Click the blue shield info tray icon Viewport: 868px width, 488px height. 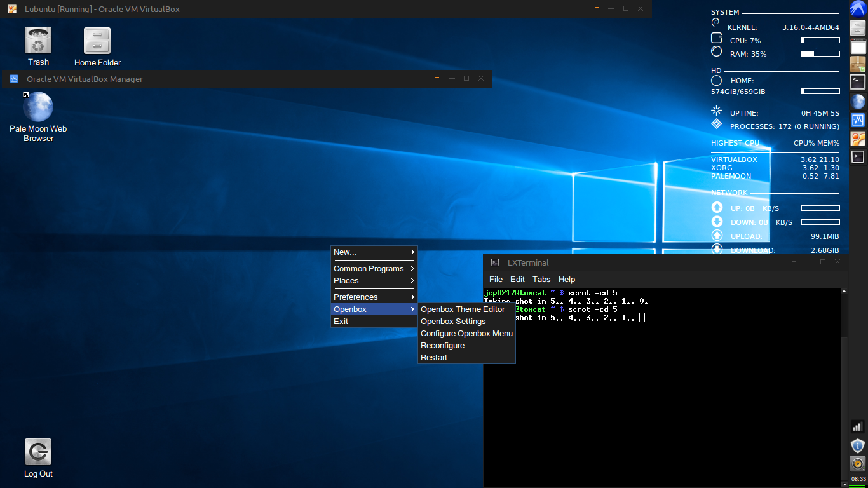[858, 445]
